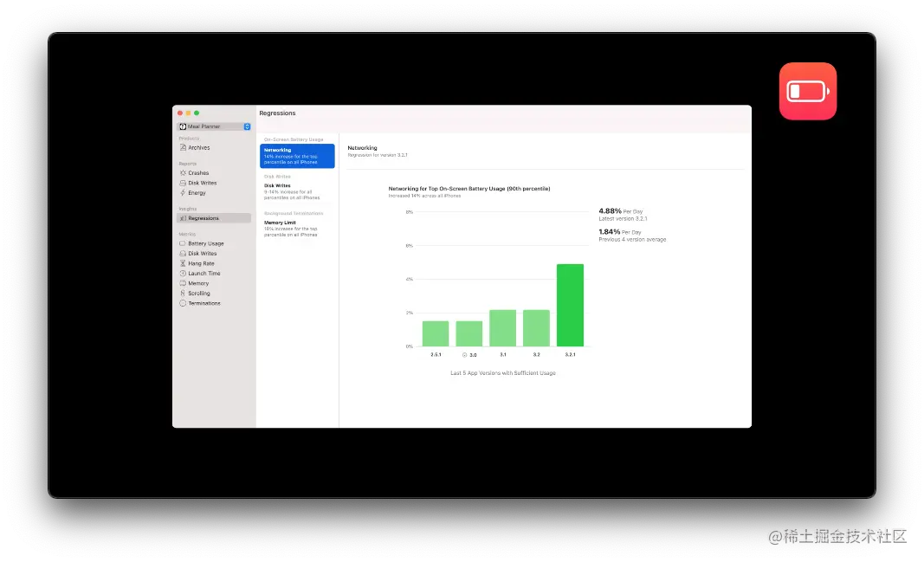This screenshot has width=924, height=562.
Task: Select the Memory Limit regression entry
Action: [x=292, y=229]
